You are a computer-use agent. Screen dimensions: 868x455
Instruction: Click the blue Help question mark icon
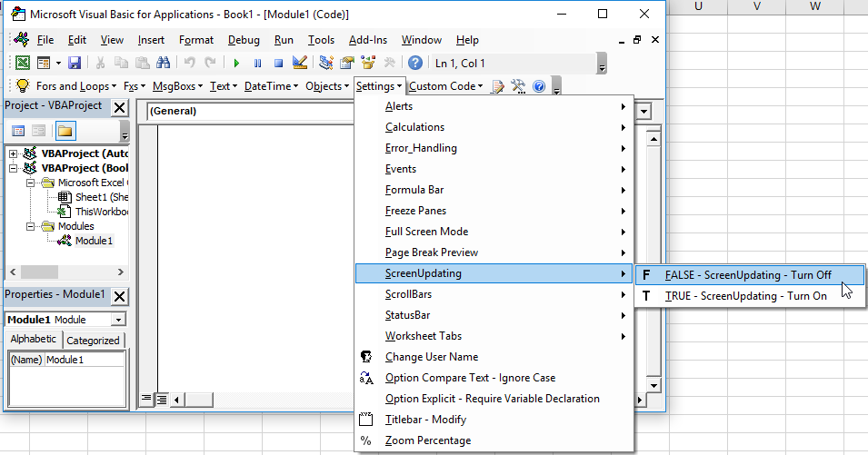tap(415, 63)
